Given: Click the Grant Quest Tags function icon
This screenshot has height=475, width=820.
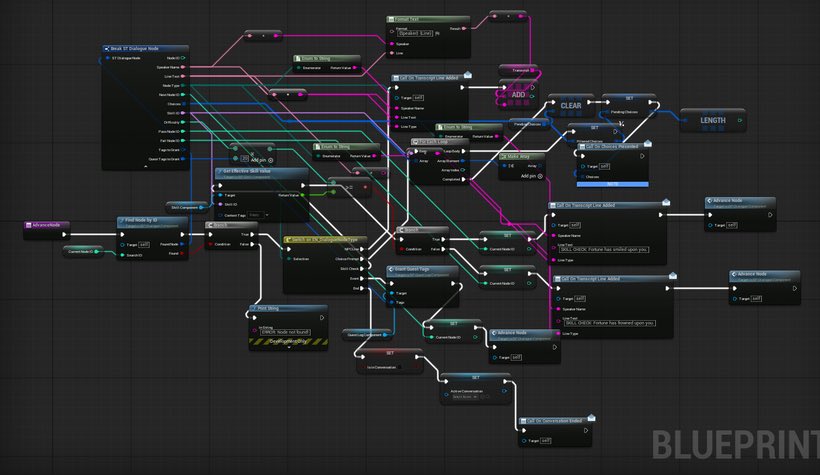Looking at the screenshot, I should [391, 269].
